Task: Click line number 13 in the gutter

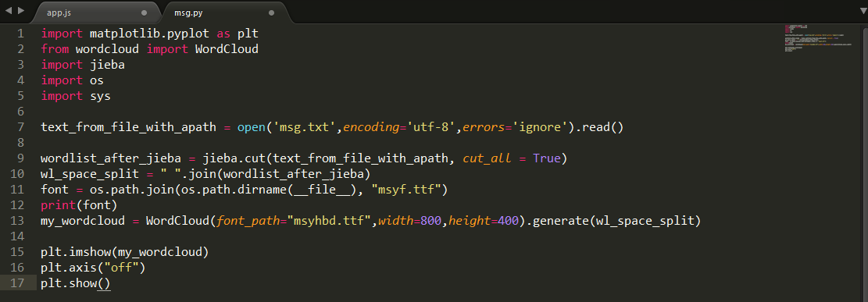Action: tap(17, 222)
